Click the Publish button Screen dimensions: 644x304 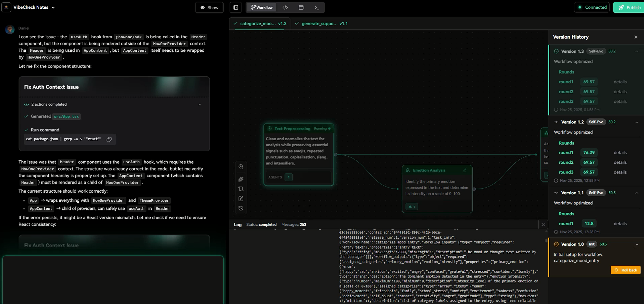629,7
